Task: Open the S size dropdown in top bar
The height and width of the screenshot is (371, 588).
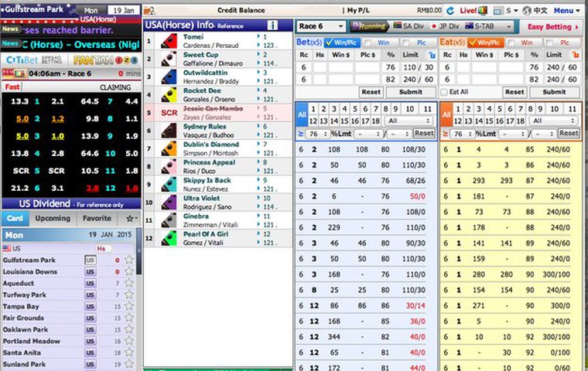Action: 511,11
